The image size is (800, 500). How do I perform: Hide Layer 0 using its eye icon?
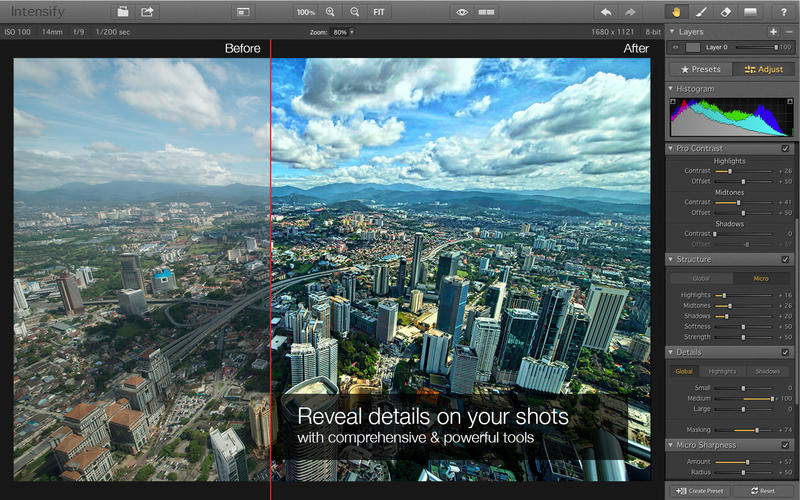(x=675, y=47)
